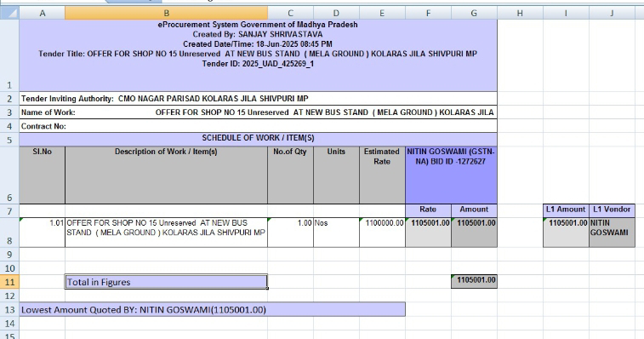
Task: Click the Total in Figures cell
Action: [x=167, y=282]
